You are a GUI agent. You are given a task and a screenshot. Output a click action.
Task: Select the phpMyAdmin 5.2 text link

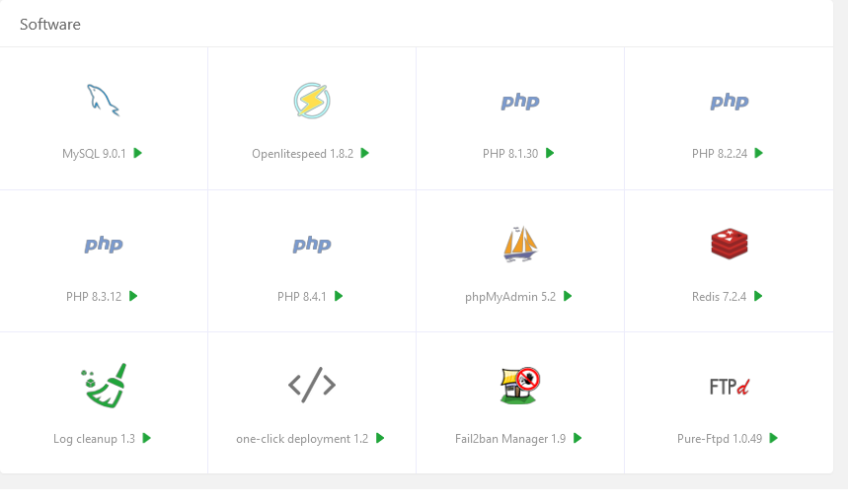point(510,296)
